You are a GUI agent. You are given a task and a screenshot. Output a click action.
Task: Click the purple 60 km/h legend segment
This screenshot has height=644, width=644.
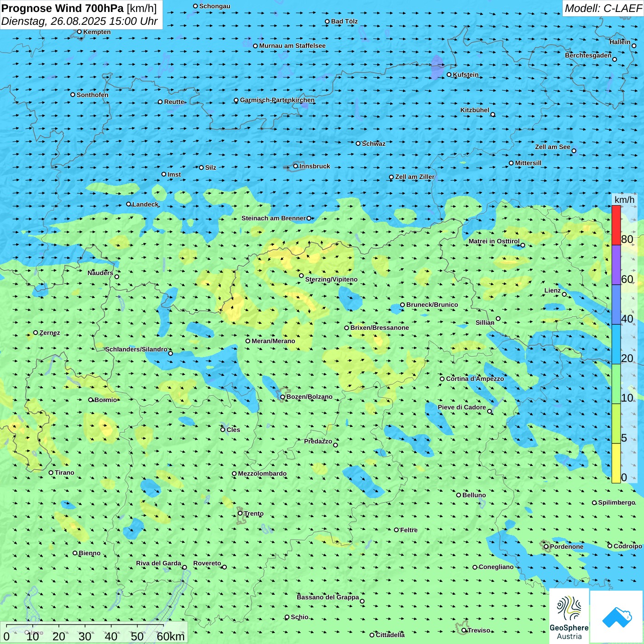pos(616,265)
